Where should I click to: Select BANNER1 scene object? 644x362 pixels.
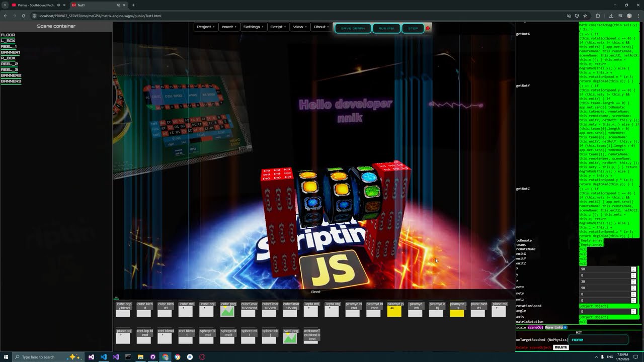(x=10, y=52)
